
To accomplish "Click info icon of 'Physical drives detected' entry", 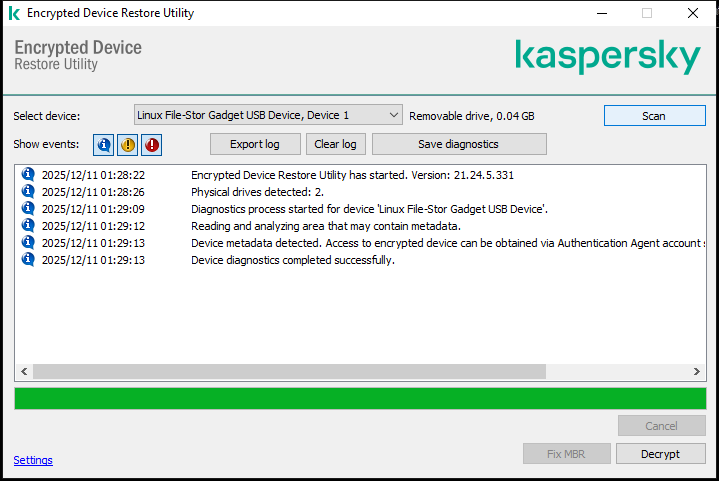I will click(x=28, y=191).
